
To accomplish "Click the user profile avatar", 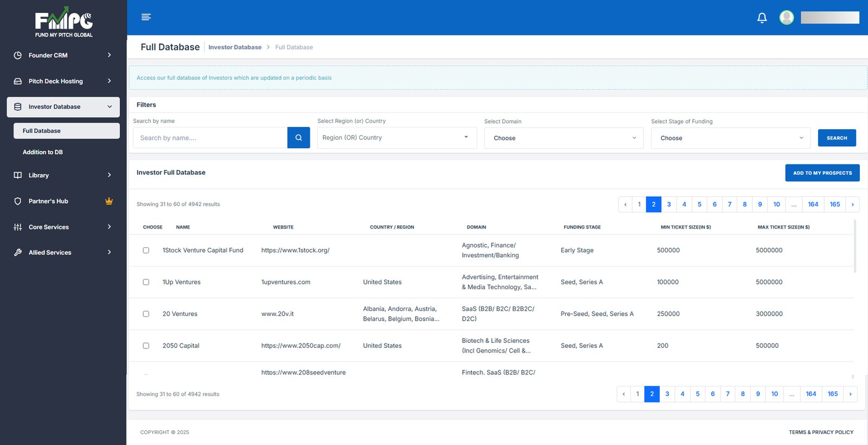I will [x=787, y=18].
